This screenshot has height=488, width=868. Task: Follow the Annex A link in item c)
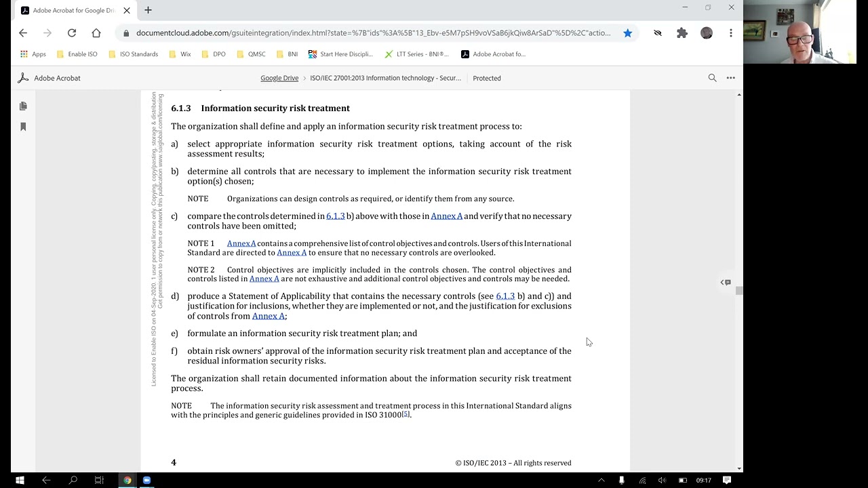tap(446, 216)
